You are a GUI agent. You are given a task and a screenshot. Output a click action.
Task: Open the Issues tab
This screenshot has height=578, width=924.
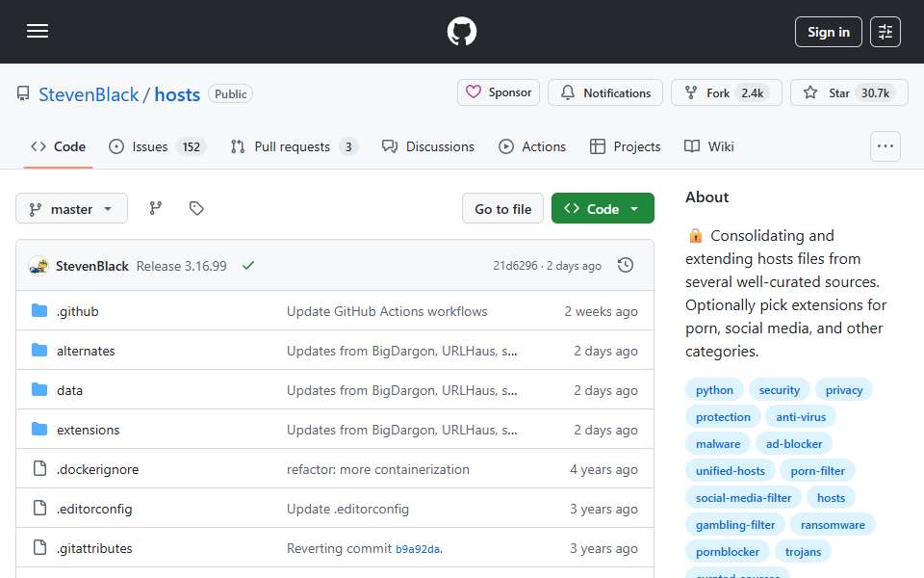point(157,146)
